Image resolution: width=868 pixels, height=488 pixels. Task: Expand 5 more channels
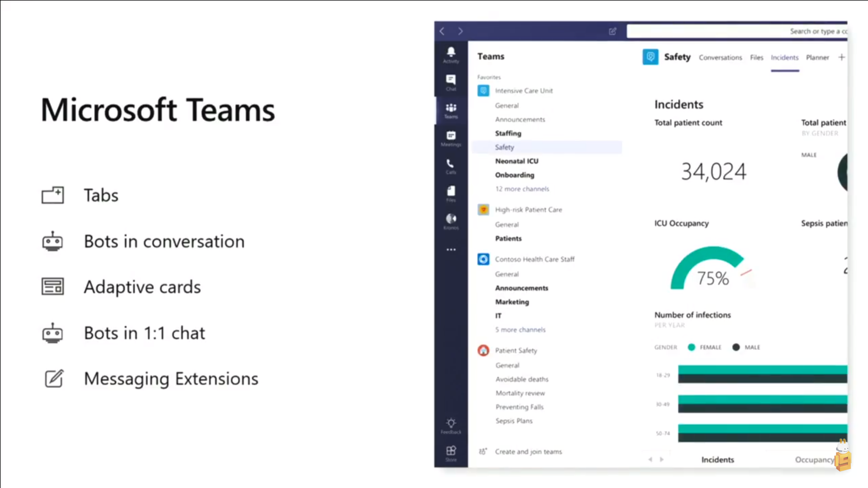[x=520, y=330]
